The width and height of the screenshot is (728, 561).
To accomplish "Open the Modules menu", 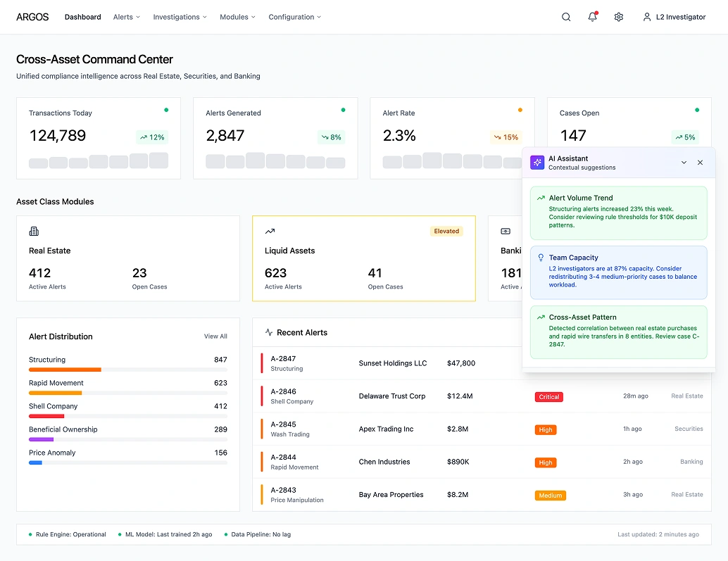I will pos(237,16).
